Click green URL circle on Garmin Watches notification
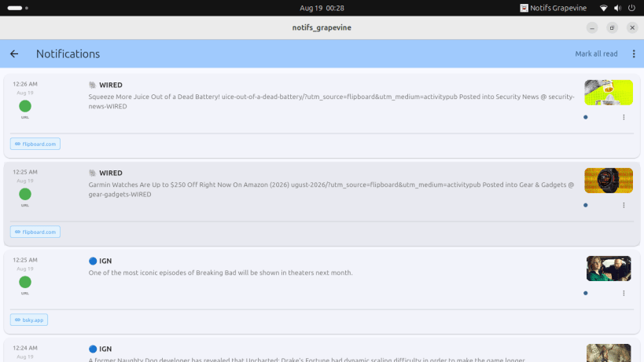The width and height of the screenshot is (644, 362). point(25,194)
